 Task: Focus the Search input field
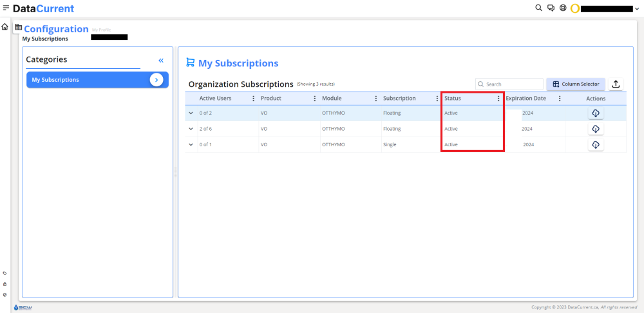tap(509, 84)
